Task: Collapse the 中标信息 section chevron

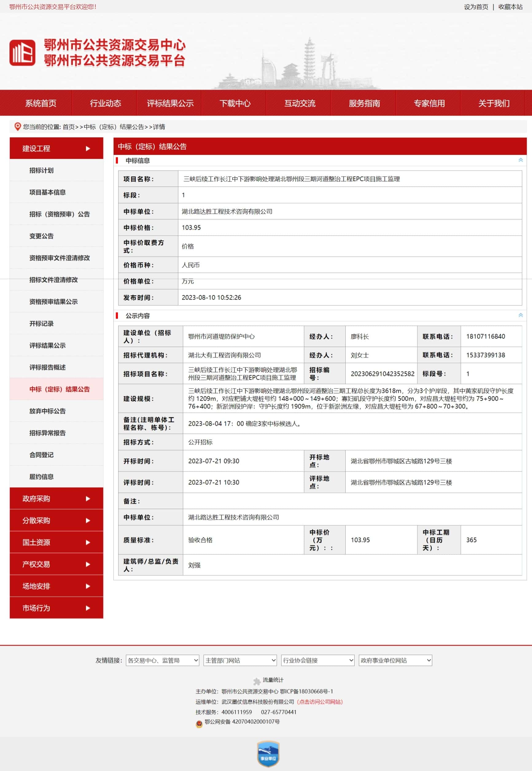Action: pyautogui.click(x=520, y=160)
